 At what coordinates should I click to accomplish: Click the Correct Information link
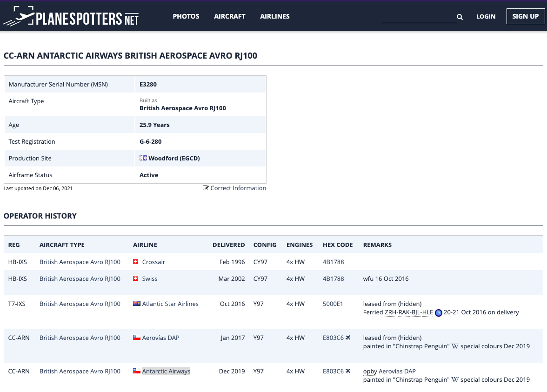[238, 188]
